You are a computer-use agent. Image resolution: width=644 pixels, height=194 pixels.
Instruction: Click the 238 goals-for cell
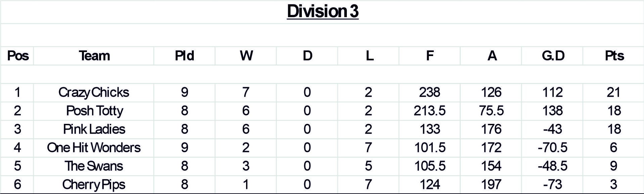[x=429, y=92]
